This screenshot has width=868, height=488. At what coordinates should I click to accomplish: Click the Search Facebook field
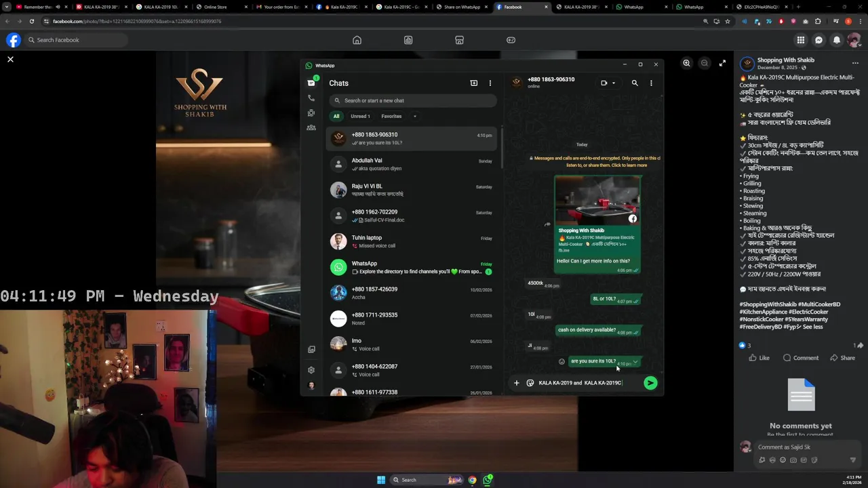coord(76,40)
